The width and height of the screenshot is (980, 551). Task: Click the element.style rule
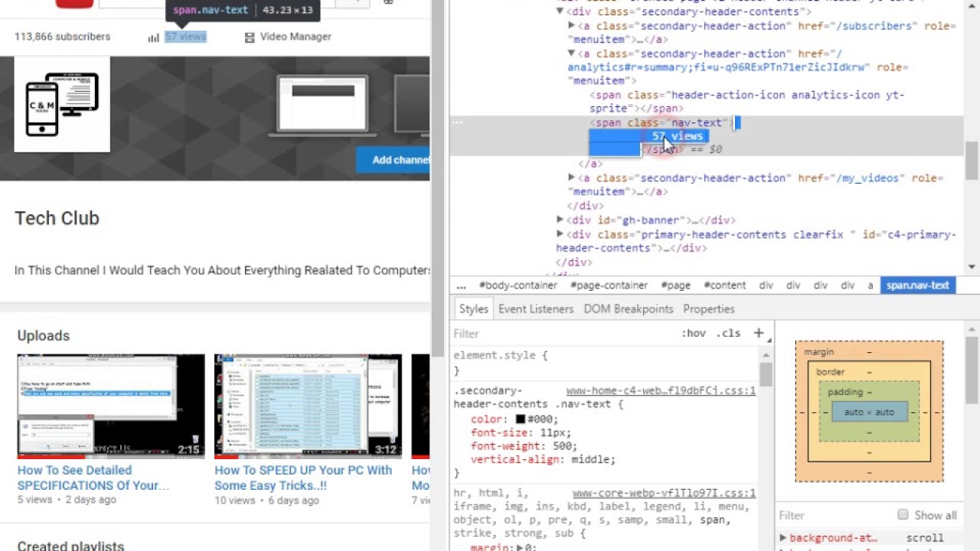[501, 356]
